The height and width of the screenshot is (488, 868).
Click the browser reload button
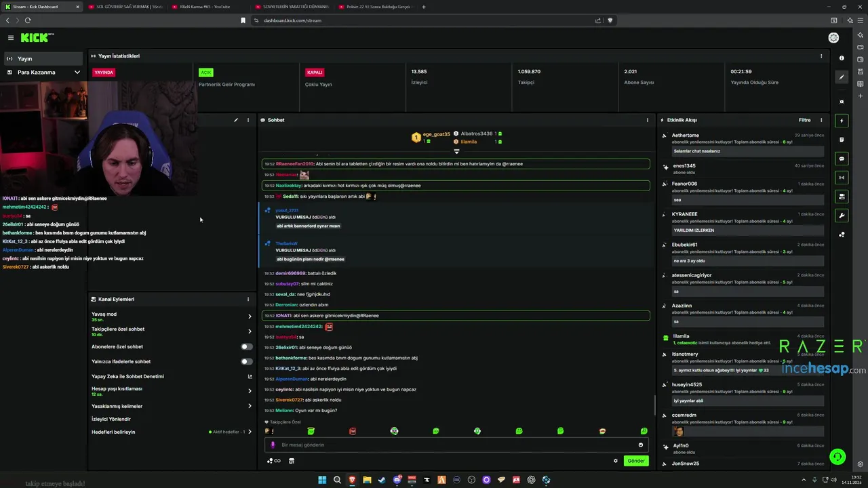pos(28,20)
